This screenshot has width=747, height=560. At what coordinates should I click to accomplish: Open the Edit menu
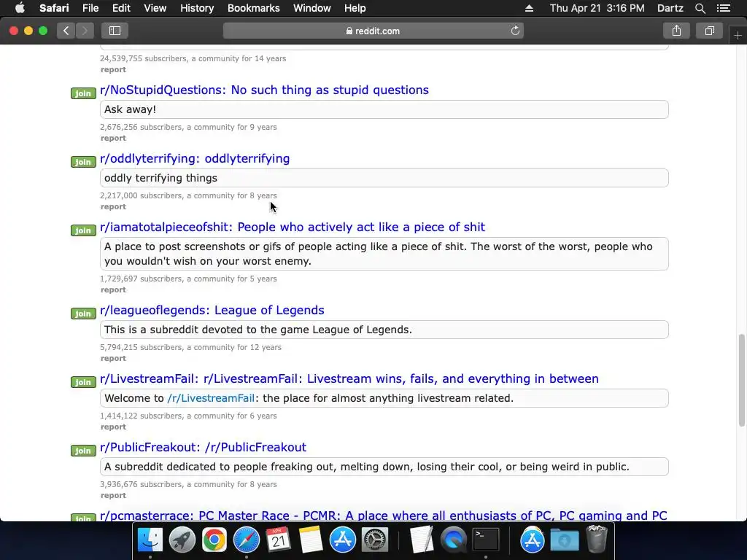point(121,8)
